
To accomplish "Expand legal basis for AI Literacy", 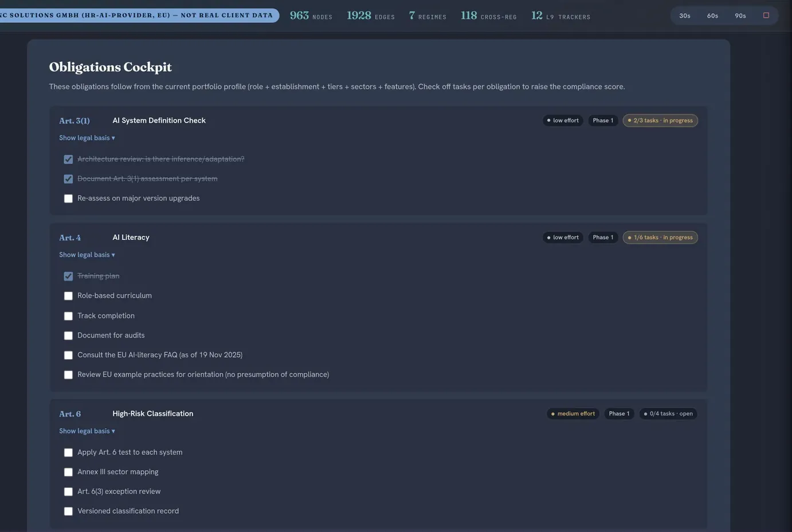I will click(87, 255).
